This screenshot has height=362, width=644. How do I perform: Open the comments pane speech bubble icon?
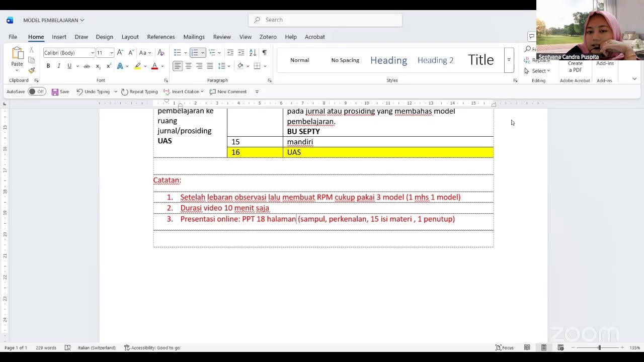(531, 36)
